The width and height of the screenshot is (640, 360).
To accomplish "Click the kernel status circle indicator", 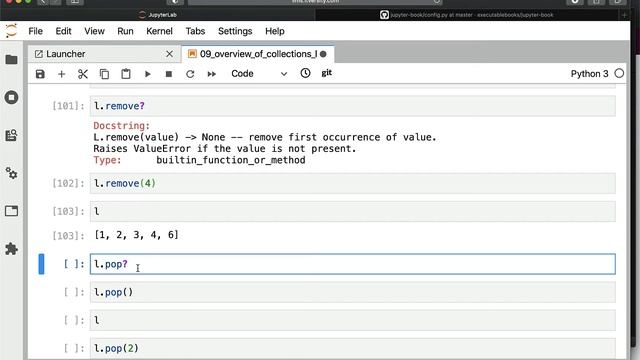I will (x=619, y=73).
